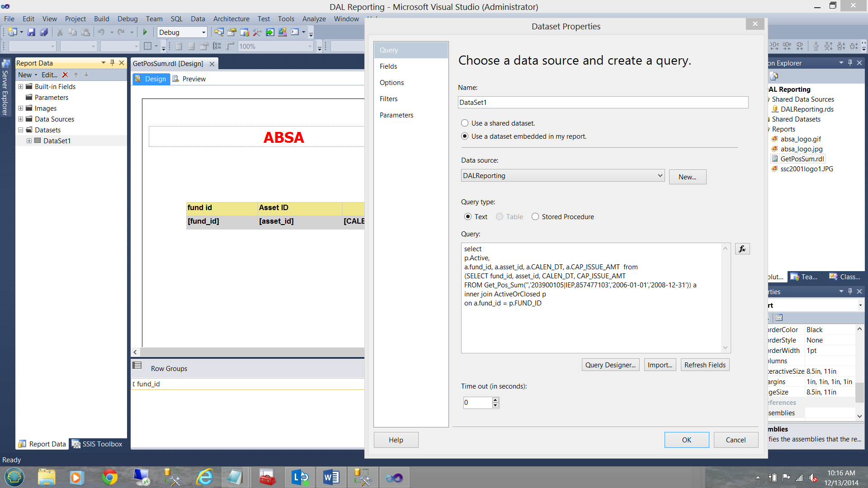Select 'Use a dataset embedded in my report'

[465, 136]
